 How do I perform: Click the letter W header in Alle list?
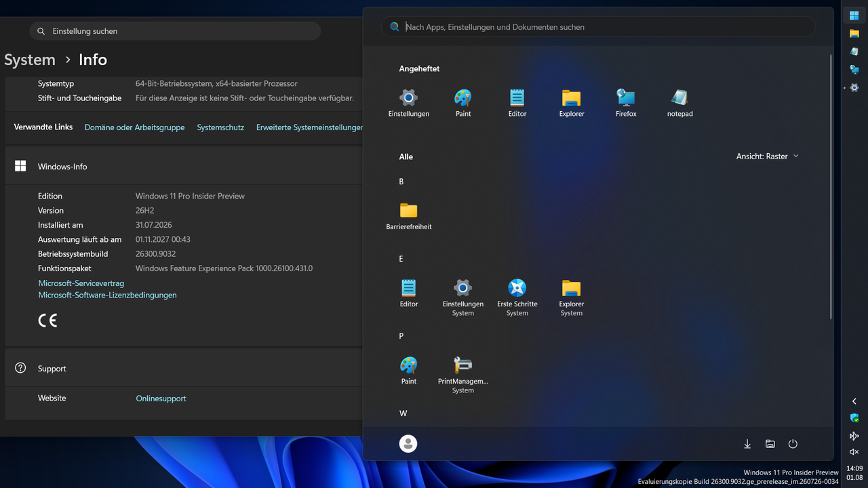coord(403,413)
